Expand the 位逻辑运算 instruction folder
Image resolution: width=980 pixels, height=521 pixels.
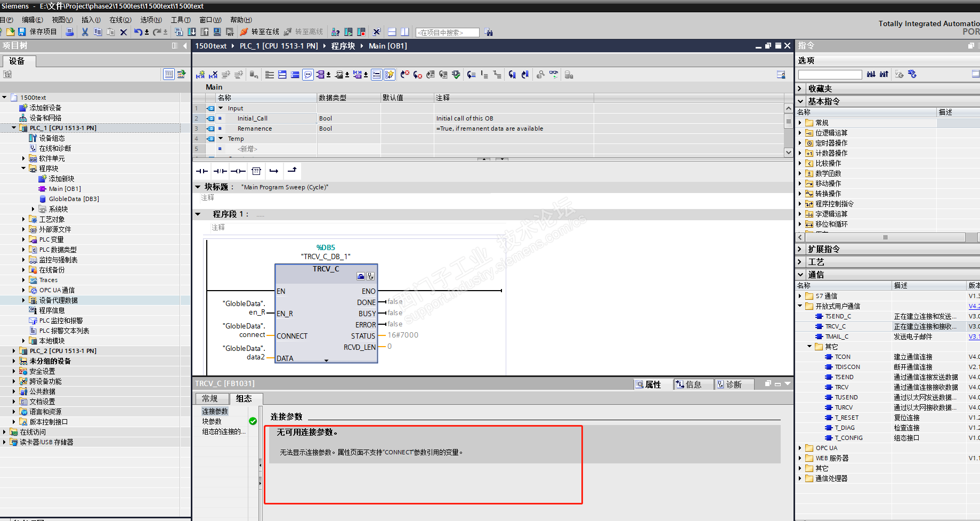pyautogui.click(x=800, y=133)
